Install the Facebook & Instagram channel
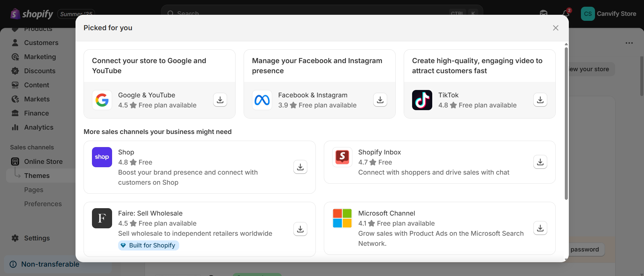 click(380, 100)
